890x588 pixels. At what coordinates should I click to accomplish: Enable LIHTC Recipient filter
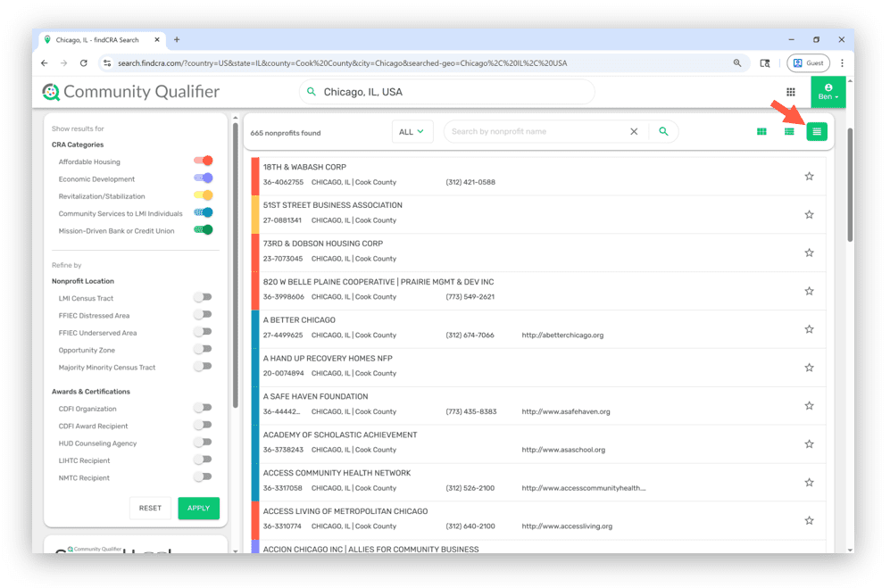[x=203, y=460]
